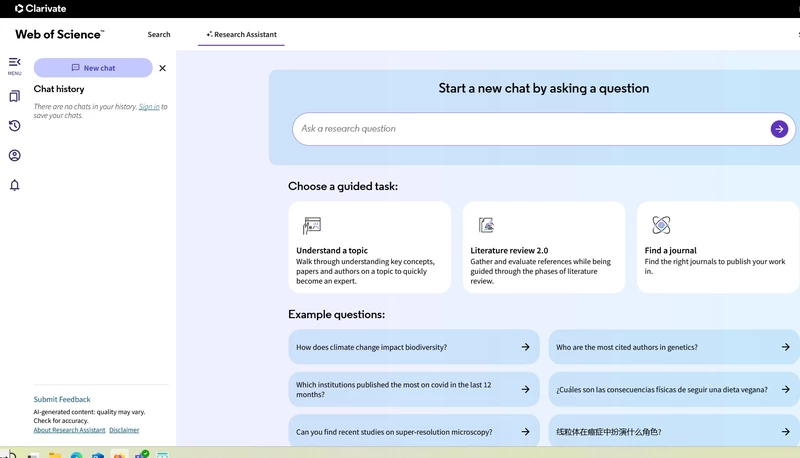Click arrow on most cited authors question
Viewport: 800px width, 458px height.
(x=786, y=347)
